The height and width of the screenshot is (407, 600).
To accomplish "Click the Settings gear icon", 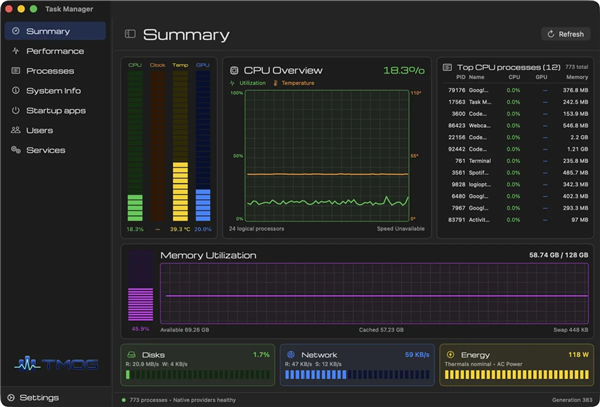I will click(x=11, y=398).
